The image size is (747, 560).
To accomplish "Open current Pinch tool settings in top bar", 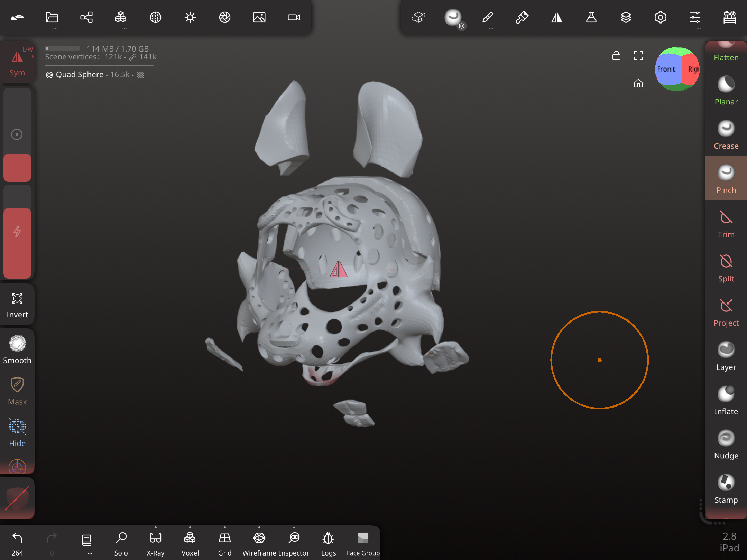I will 454,18.
